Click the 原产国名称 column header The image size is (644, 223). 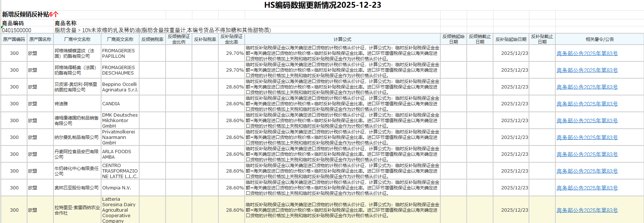click(x=40, y=39)
